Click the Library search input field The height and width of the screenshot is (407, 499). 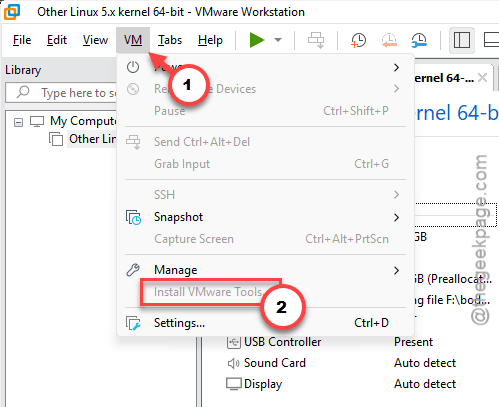62,93
